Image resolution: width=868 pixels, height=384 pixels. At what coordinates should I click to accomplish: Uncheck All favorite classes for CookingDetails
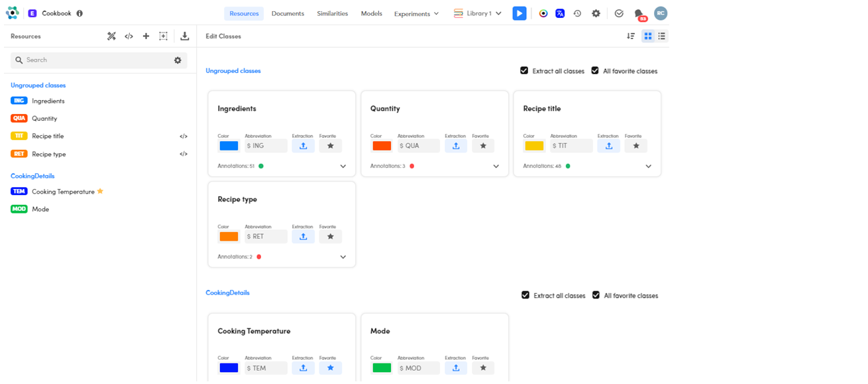(x=596, y=295)
